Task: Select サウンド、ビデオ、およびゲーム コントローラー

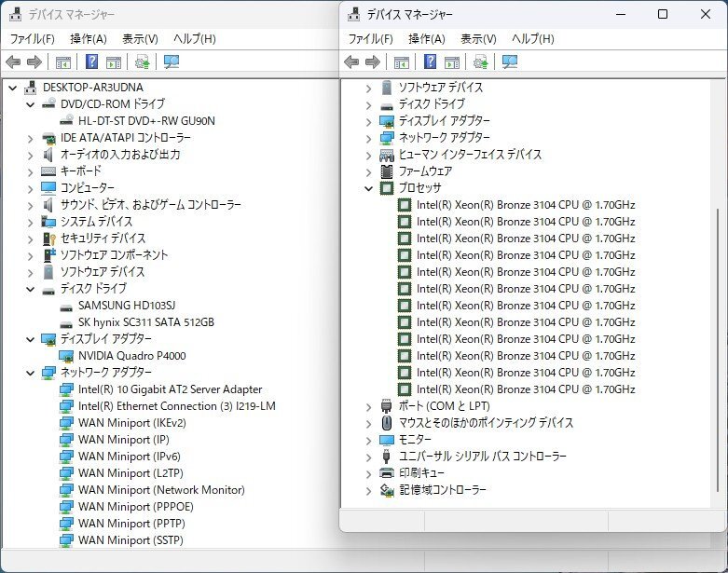Action: (151, 205)
